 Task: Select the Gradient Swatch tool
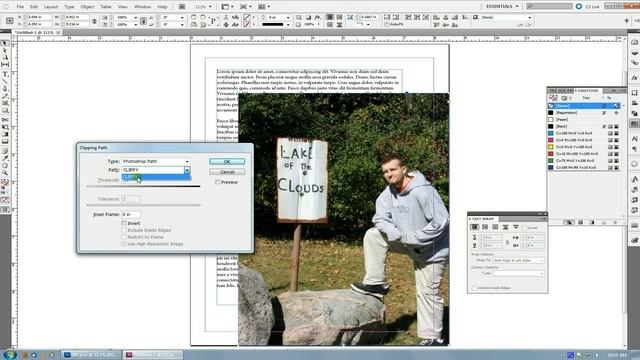(x=5, y=134)
